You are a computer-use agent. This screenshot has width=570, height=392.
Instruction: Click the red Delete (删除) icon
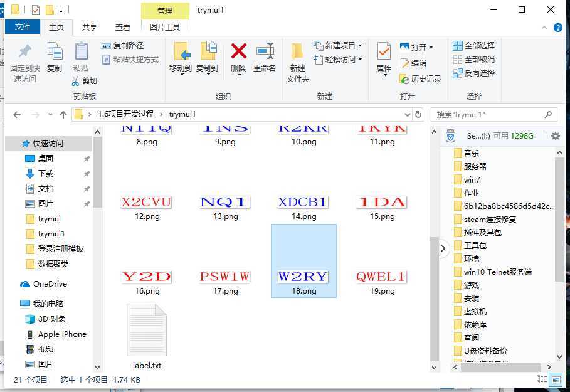tap(238, 51)
